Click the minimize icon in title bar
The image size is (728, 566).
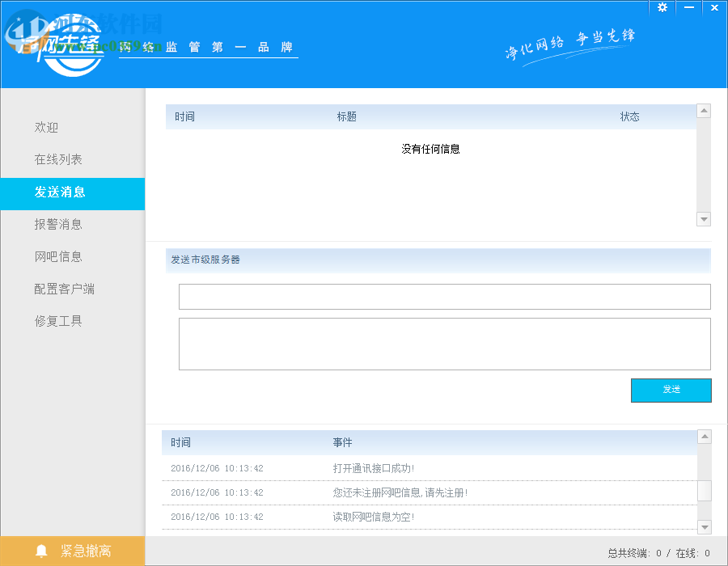tap(688, 7)
